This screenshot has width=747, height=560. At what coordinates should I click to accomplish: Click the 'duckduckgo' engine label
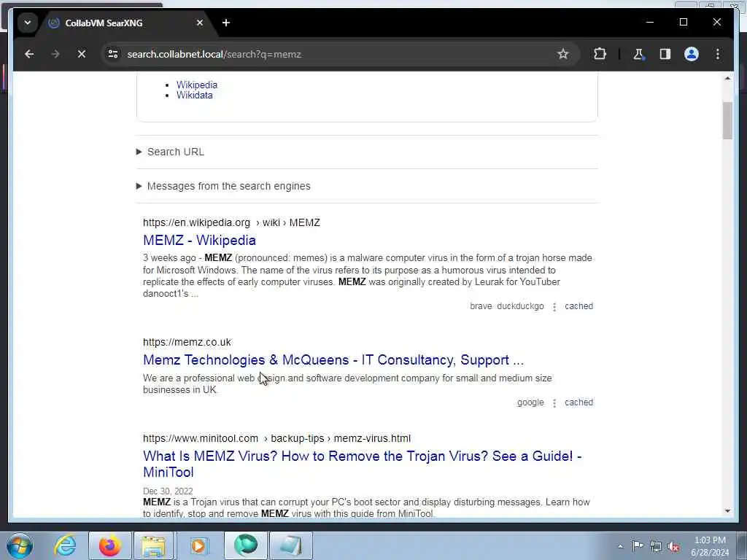coord(520,306)
